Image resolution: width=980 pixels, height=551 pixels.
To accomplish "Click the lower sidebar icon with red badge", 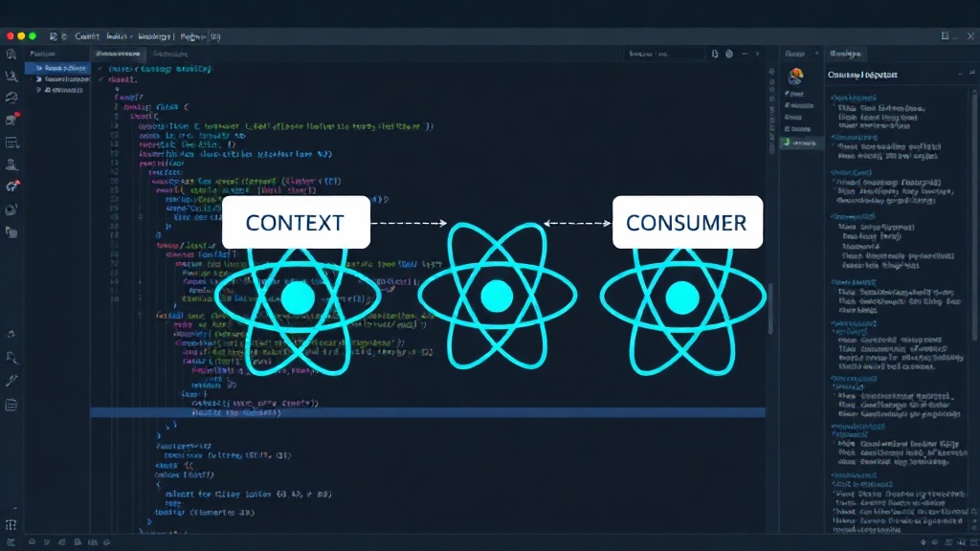I will point(11,187).
